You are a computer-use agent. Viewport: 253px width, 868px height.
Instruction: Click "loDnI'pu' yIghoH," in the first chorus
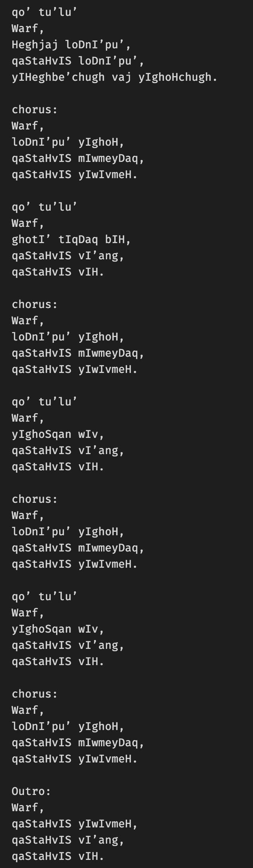pyautogui.click(x=68, y=142)
